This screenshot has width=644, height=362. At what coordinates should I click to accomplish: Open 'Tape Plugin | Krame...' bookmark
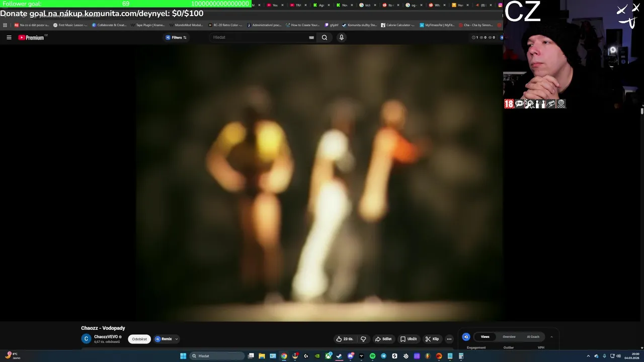pos(147,25)
